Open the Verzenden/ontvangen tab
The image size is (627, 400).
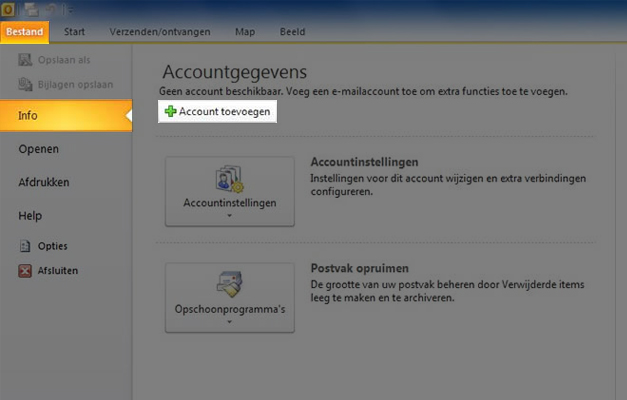160,32
